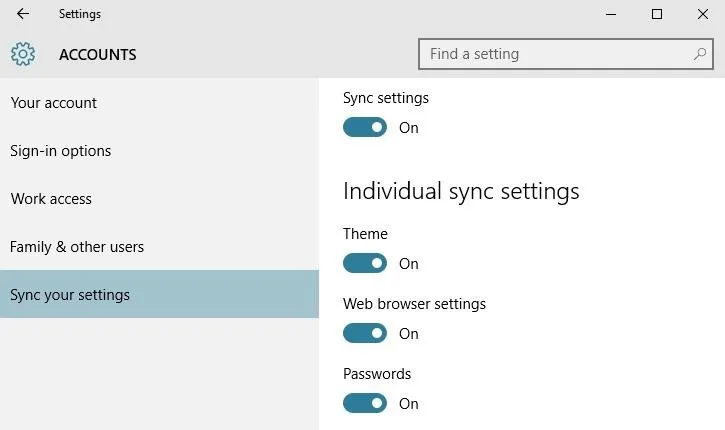The height and width of the screenshot is (430, 725).
Task: Select Sync your settings item
Action: coord(160,294)
